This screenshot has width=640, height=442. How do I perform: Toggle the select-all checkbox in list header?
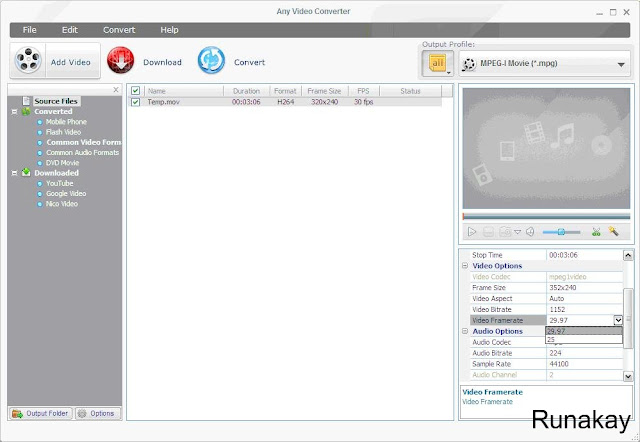tap(136, 91)
